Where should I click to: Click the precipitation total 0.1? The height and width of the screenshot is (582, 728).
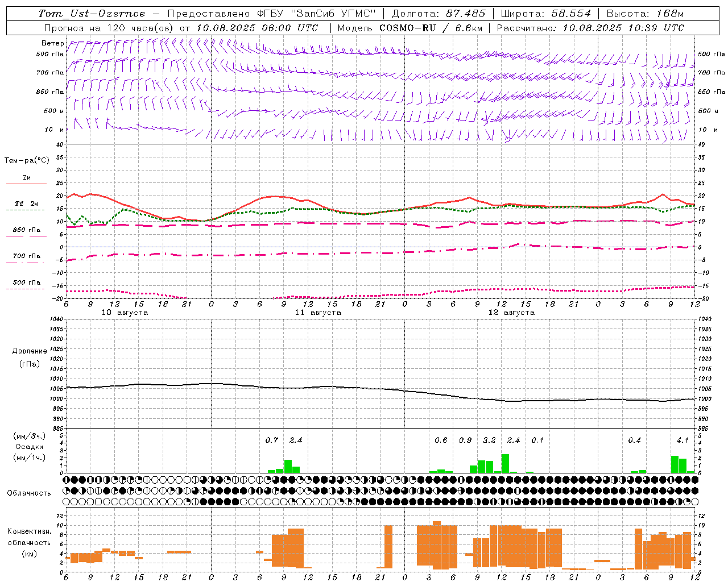(x=537, y=440)
